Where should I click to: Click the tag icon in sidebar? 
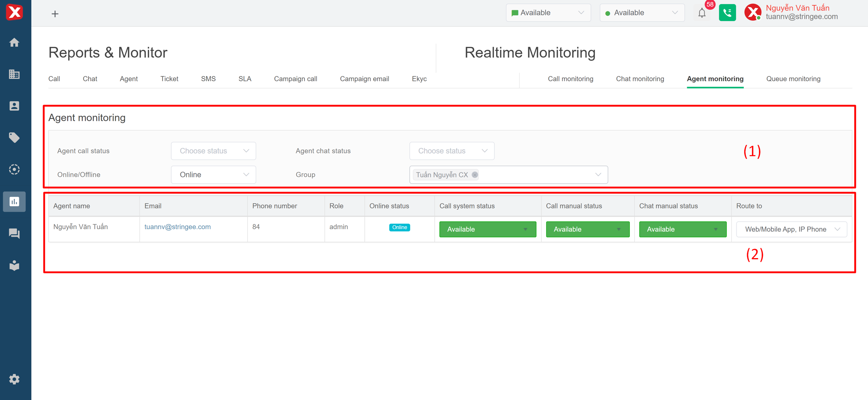[x=14, y=138]
